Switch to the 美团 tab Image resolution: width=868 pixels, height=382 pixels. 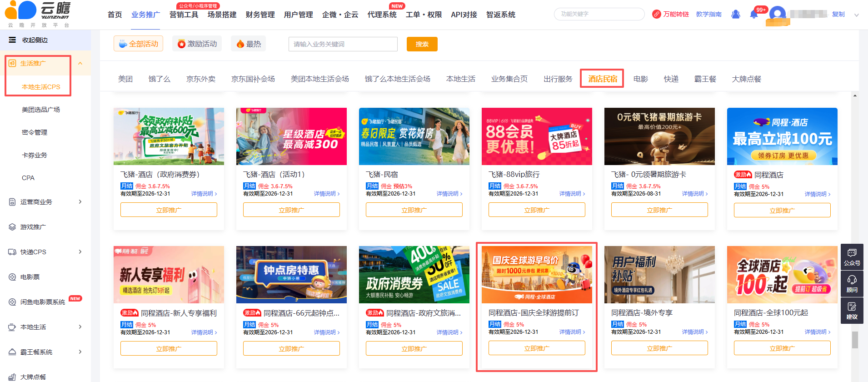(x=125, y=79)
